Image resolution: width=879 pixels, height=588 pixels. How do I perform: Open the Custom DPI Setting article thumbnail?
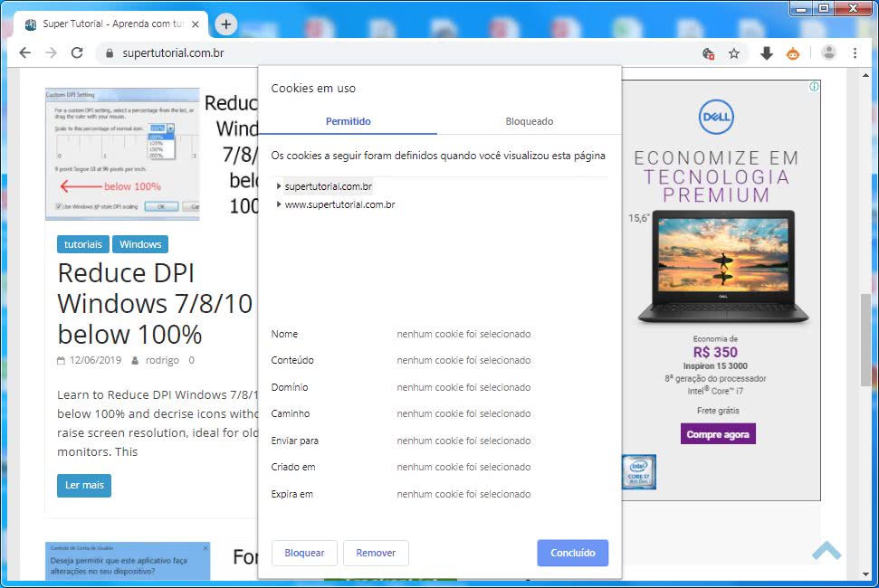pos(122,154)
